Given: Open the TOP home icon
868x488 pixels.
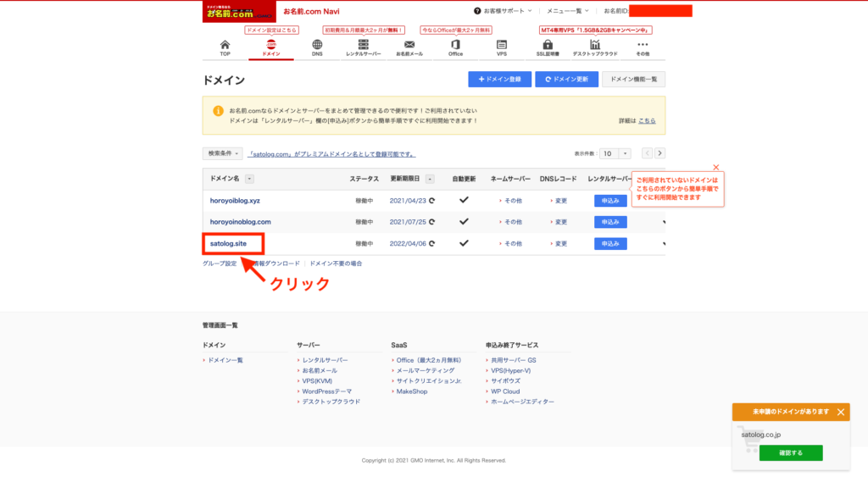Looking at the screenshot, I should [225, 47].
